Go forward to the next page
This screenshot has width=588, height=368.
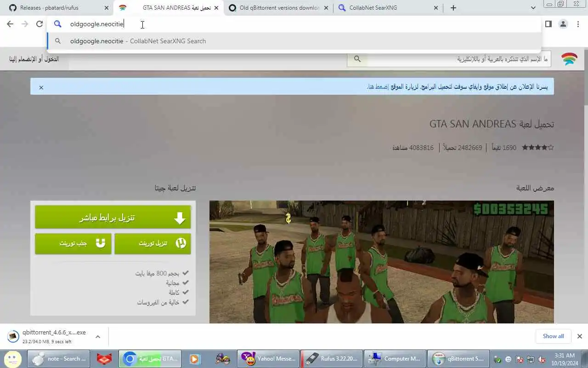click(25, 24)
